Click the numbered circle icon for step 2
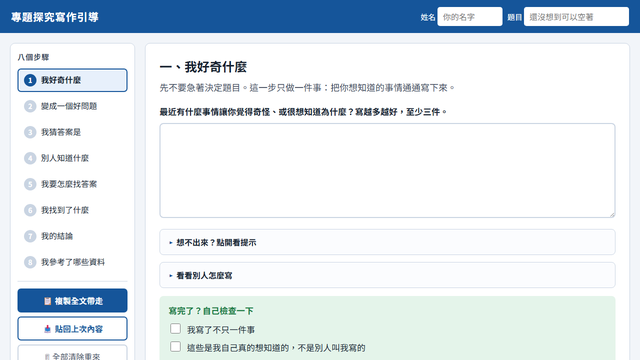The height and width of the screenshot is (360, 640). pyautogui.click(x=30, y=106)
